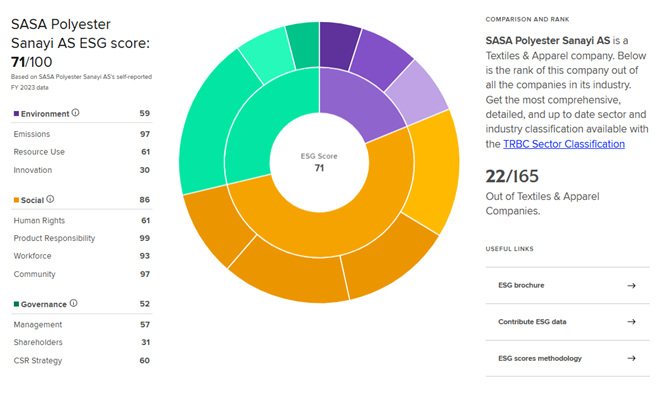Click the info icon beside Governance

[73, 304]
